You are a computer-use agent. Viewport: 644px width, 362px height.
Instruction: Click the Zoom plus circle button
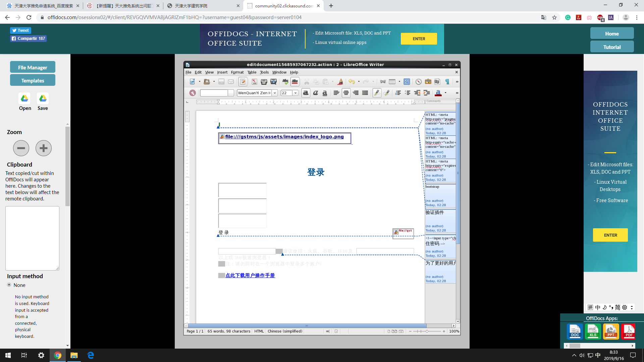coord(44,148)
